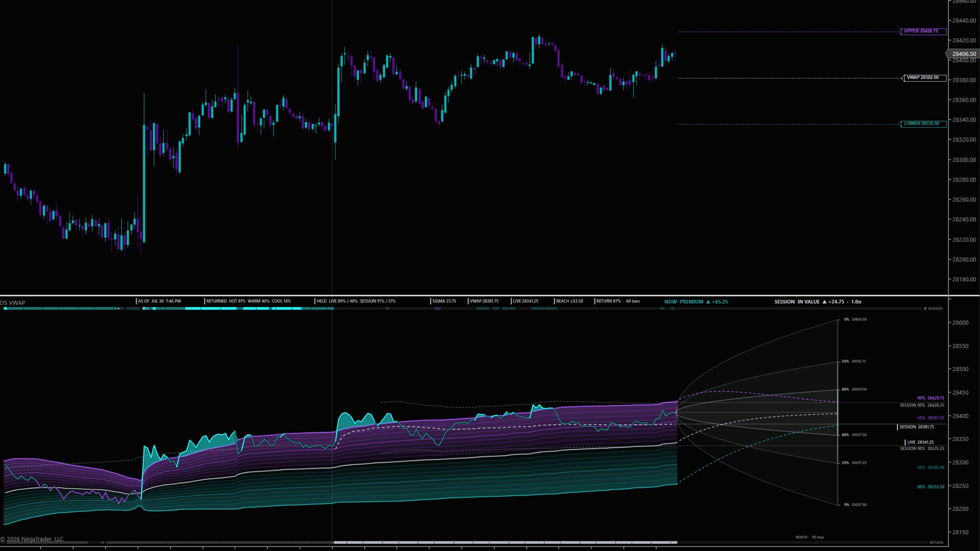The width and height of the screenshot is (980, 551).
Task: Click the 25% 28297.25 cone label
Action: [854, 463]
